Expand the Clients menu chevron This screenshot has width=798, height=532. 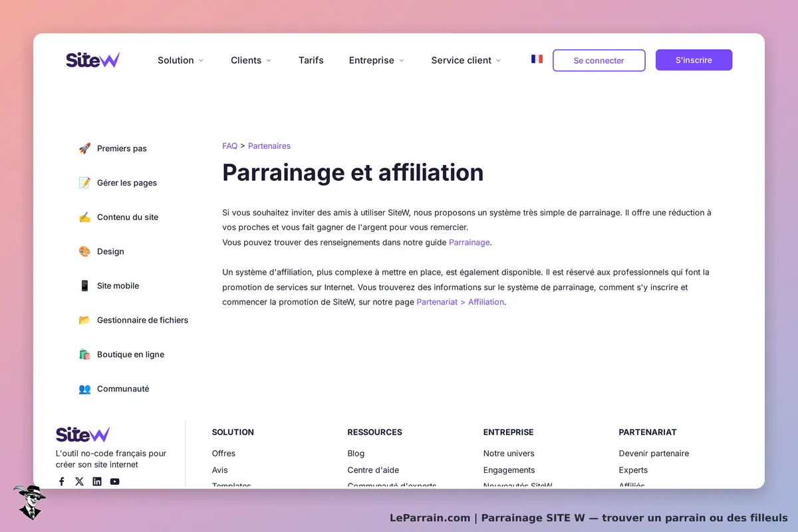point(269,61)
